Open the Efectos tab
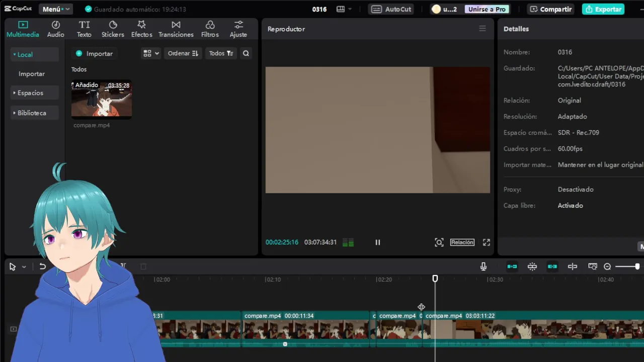 click(142, 29)
